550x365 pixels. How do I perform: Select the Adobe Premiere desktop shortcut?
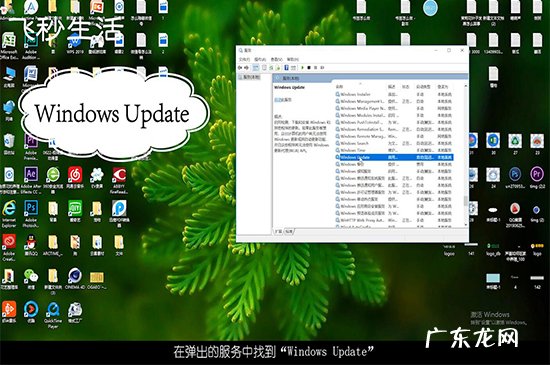pos(31,146)
